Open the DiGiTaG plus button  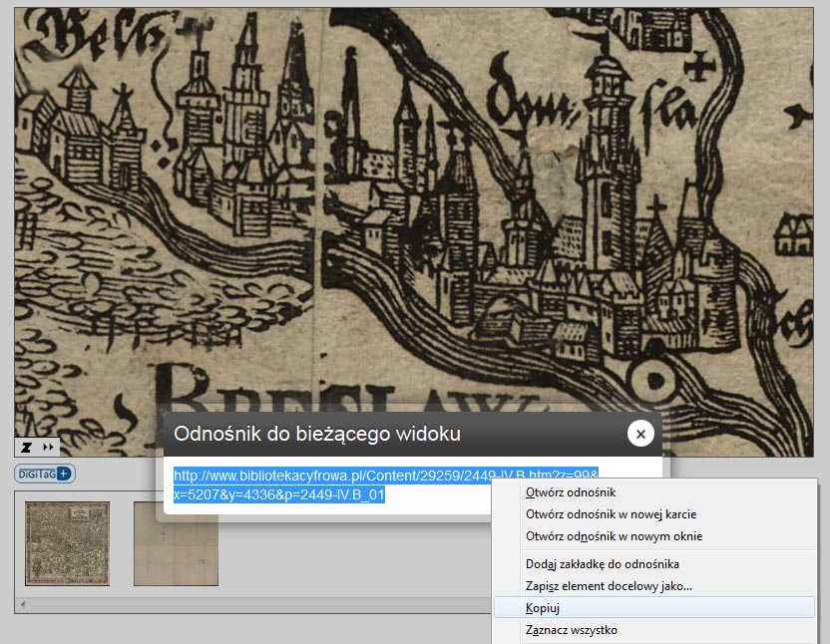[x=45, y=474]
